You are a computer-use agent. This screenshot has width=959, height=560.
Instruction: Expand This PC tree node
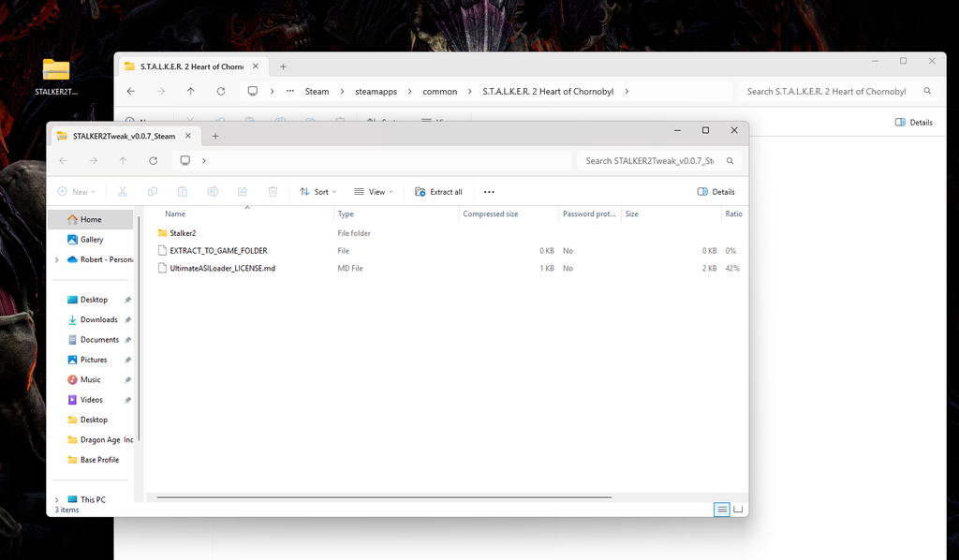pos(57,499)
